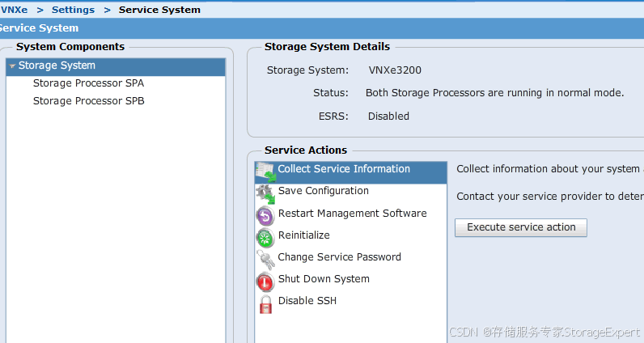Click Service System breadcrumb text
644x343 pixels.
[x=159, y=10]
